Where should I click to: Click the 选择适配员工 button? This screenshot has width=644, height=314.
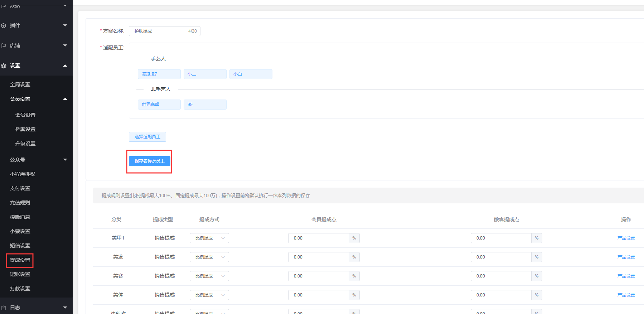coord(147,137)
